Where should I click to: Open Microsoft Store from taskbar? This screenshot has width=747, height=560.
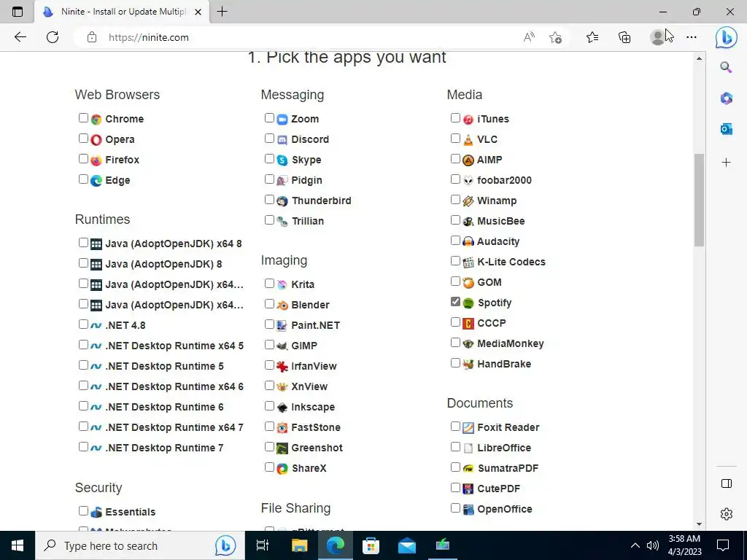[x=371, y=545]
